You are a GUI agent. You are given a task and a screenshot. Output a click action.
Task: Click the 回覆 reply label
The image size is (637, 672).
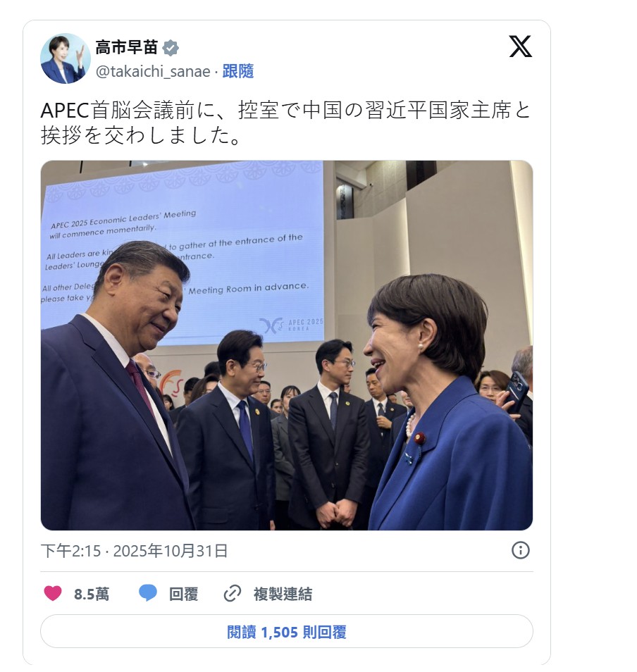(183, 595)
